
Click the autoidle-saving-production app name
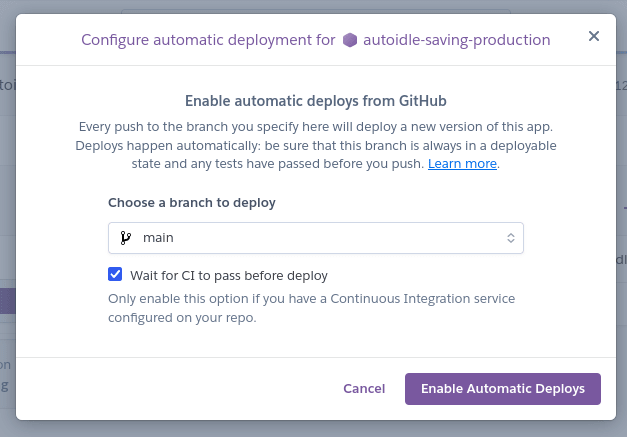click(x=457, y=41)
